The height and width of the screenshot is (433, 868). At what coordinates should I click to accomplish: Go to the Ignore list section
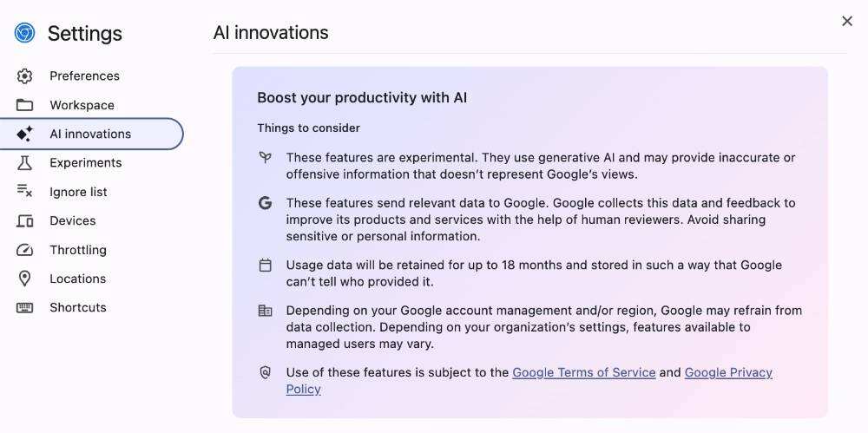(78, 192)
